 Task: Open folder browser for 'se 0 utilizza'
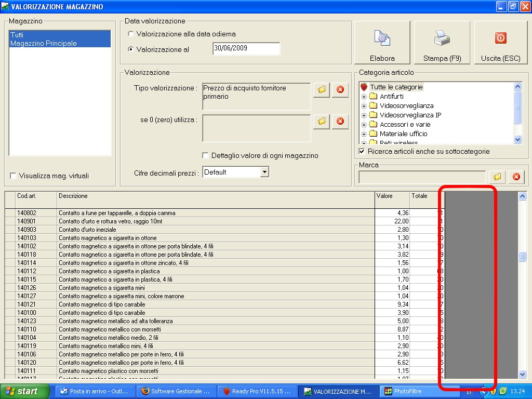[x=322, y=121]
